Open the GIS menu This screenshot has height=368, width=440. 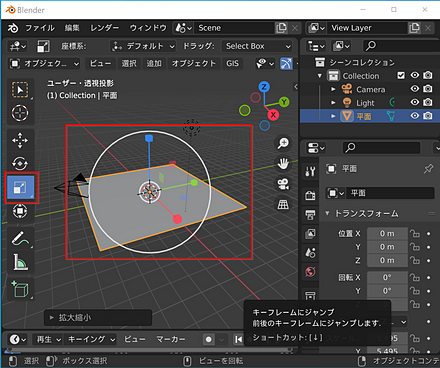232,63
